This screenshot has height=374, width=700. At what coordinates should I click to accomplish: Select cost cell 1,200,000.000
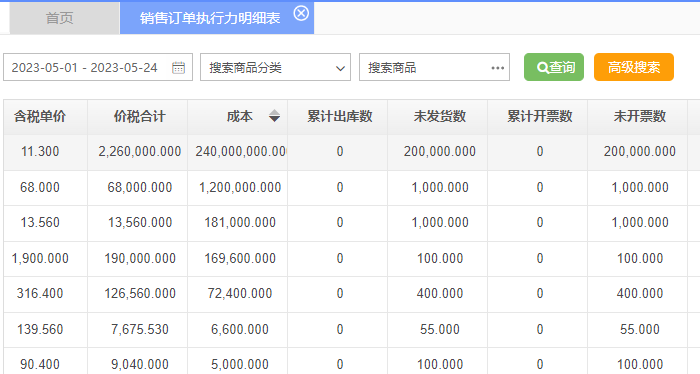[238, 187]
